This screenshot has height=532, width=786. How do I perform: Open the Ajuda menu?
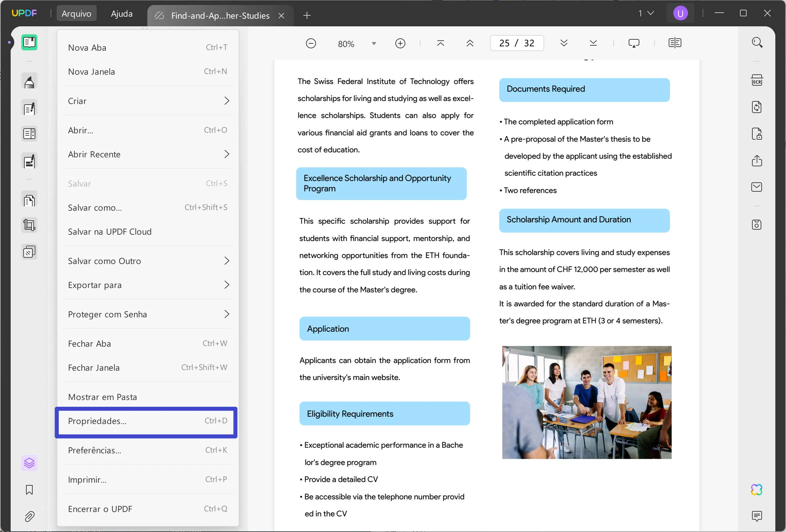[121, 13]
